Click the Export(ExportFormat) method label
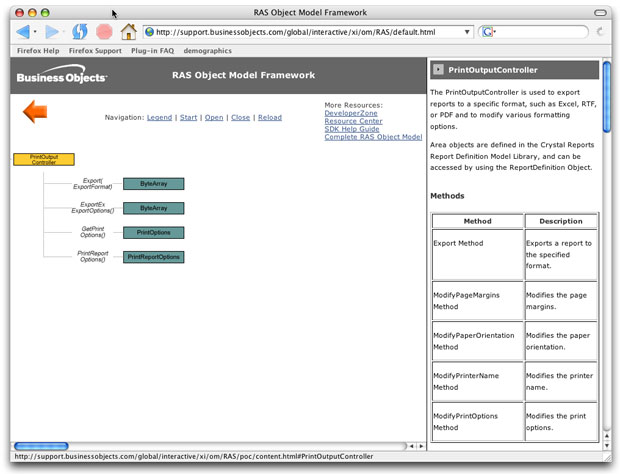Screen dimensions: 620x474 click(93, 184)
